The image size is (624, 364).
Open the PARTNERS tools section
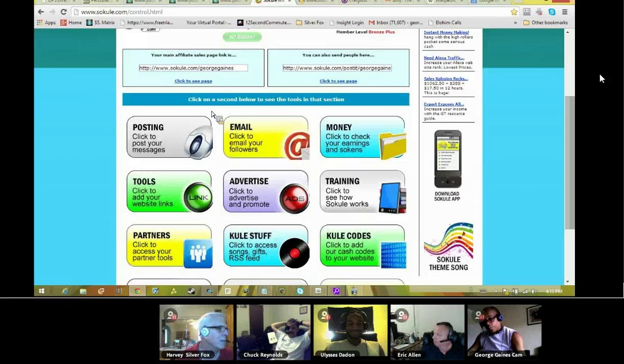169,246
